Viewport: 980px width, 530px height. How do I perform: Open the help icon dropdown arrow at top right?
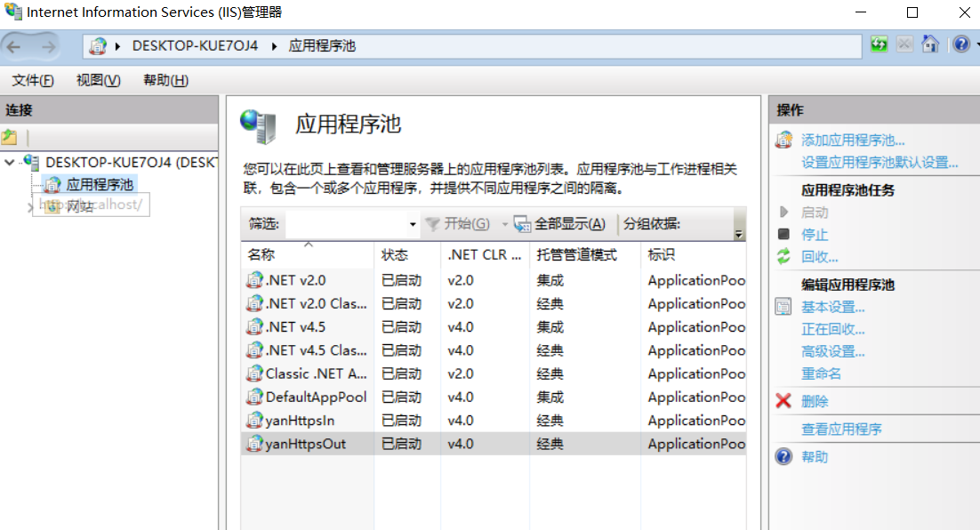[976, 44]
